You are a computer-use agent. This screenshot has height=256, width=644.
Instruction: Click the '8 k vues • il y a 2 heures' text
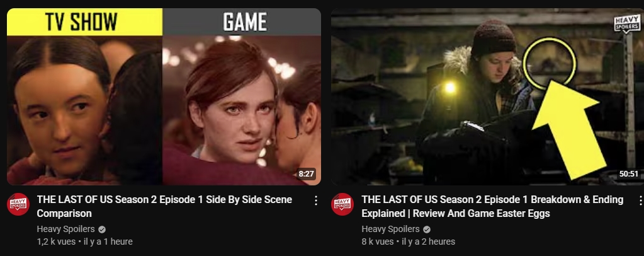(409, 241)
